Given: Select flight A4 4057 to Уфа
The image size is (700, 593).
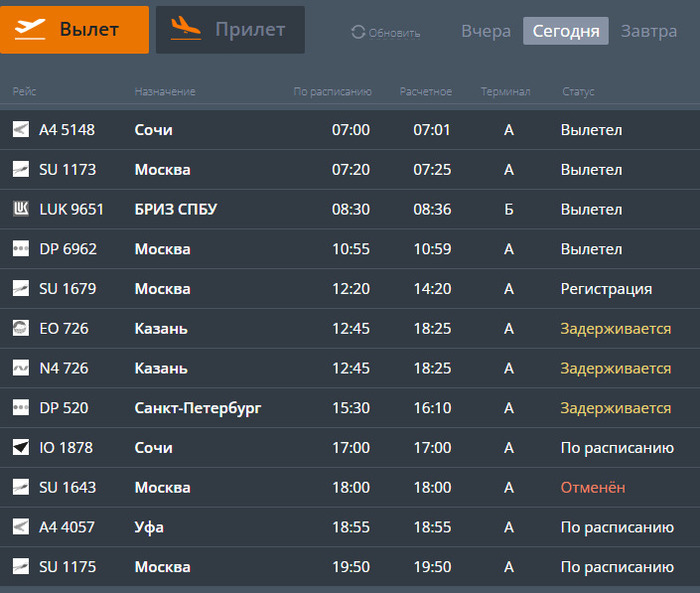Looking at the screenshot, I should 350,527.
